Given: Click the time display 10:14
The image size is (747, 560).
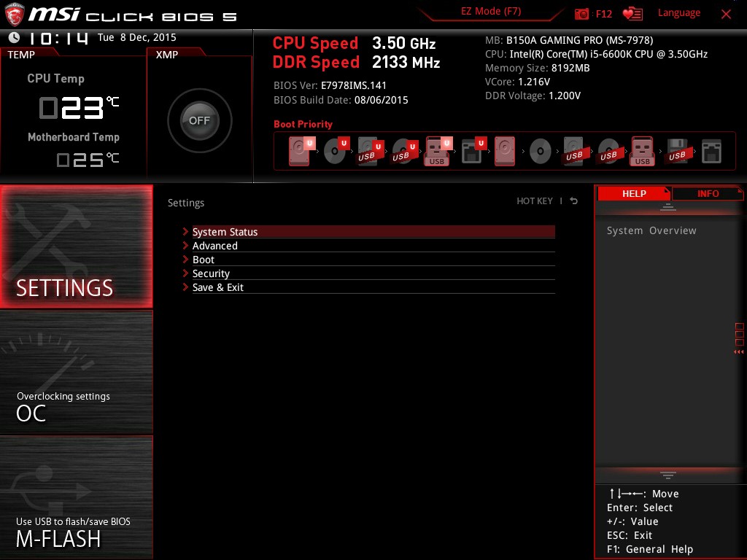Looking at the screenshot, I should (58, 38).
